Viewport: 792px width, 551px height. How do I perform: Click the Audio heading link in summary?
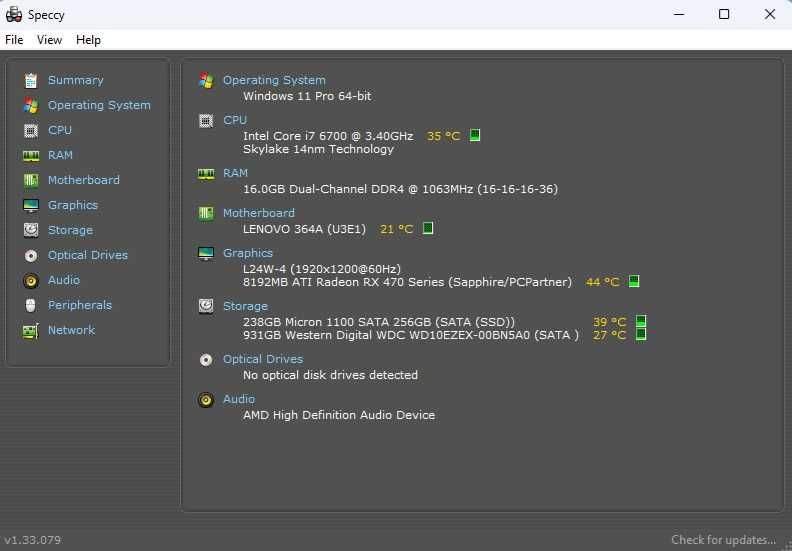click(x=239, y=399)
